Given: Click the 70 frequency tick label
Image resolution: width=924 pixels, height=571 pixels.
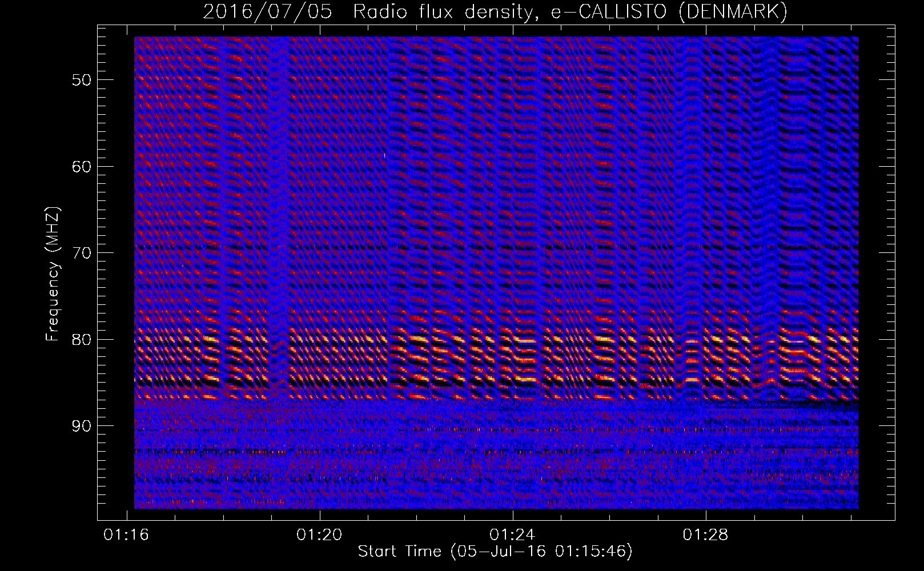Looking at the screenshot, I should click(x=81, y=253).
